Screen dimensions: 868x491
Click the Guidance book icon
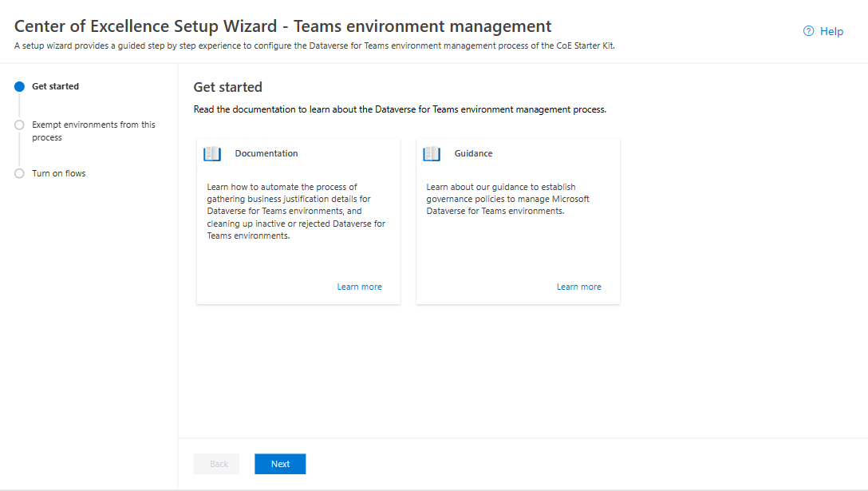pyautogui.click(x=432, y=153)
